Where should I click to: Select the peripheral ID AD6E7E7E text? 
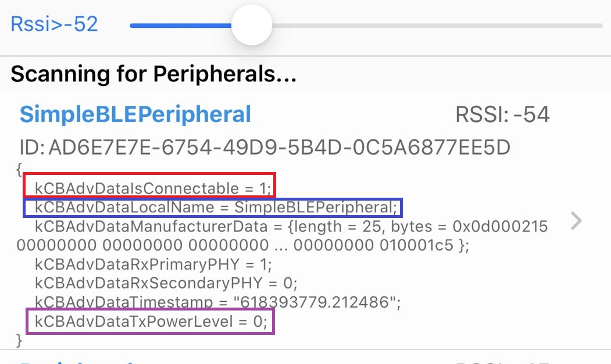265,148
